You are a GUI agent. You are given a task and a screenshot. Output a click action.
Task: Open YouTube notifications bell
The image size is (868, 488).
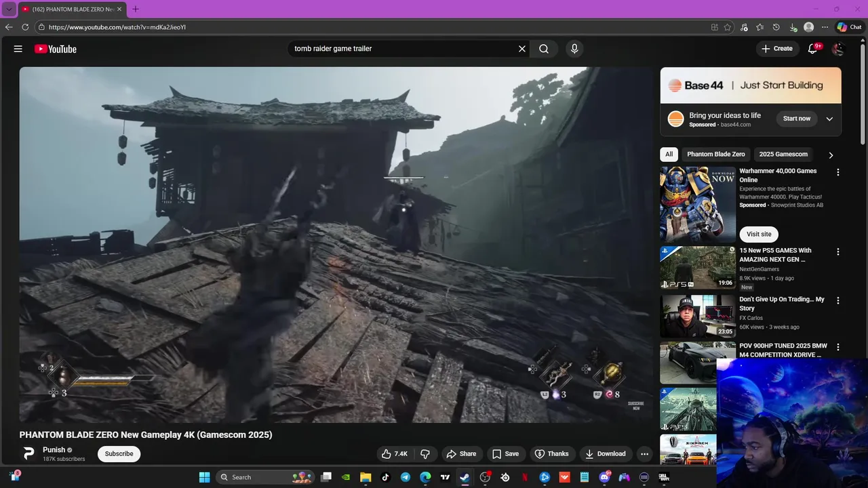(x=813, y=49)
